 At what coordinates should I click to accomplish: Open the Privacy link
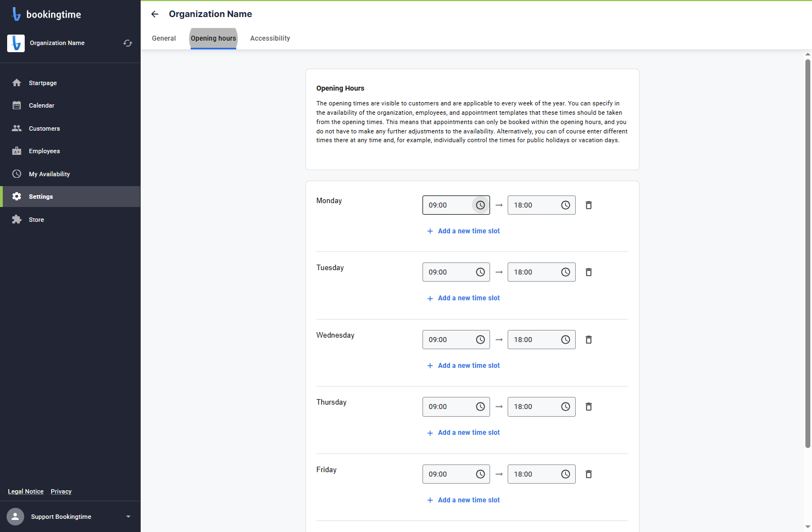click(x=61, y=491)
